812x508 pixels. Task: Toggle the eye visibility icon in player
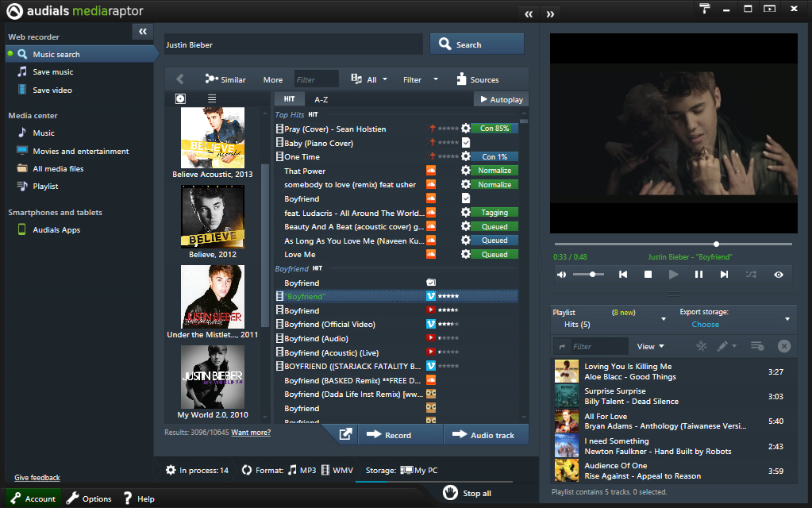tap(779, 275)
